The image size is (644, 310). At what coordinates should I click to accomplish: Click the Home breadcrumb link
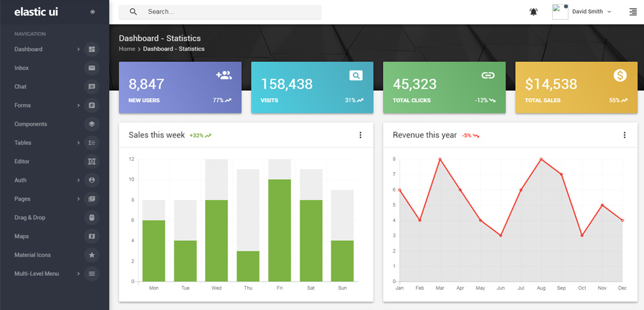(127, 49)
